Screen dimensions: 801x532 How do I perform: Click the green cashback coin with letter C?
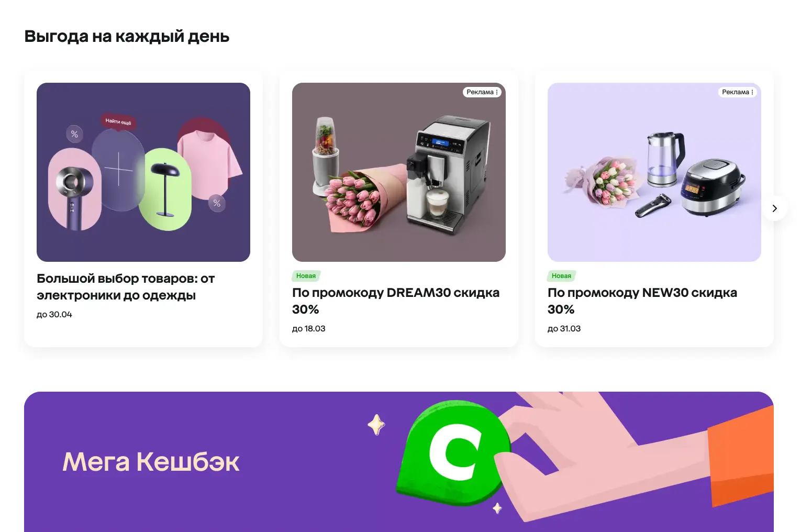click(453, 452)
